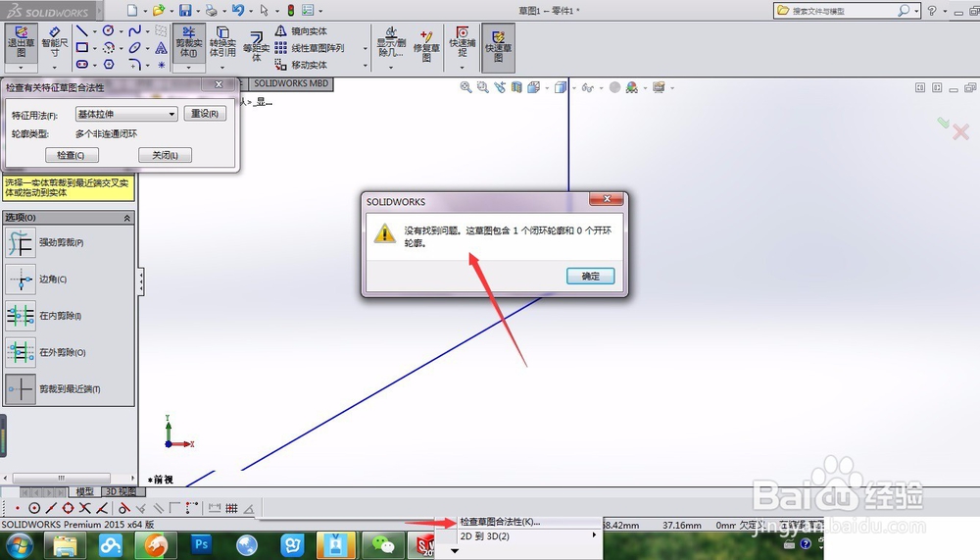Expand the chevron below 2D 到 3D menu item
This screenshot has width=980, height=560.
[455, 551]
